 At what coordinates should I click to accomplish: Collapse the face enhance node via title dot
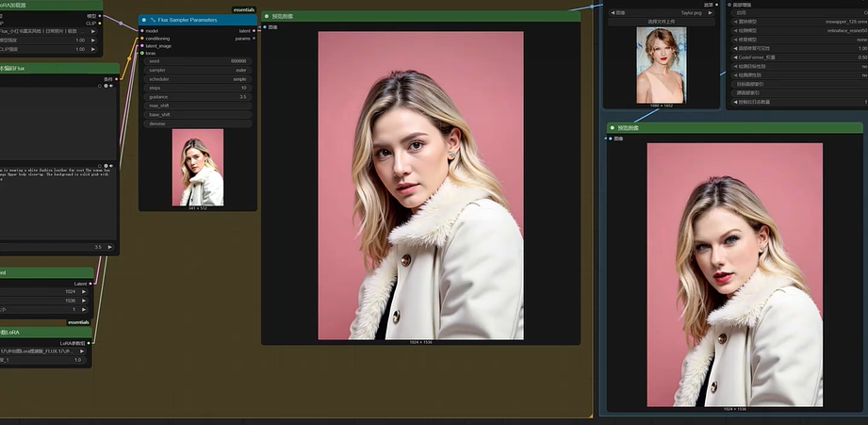pyautogui.click(x=729, y=5)
